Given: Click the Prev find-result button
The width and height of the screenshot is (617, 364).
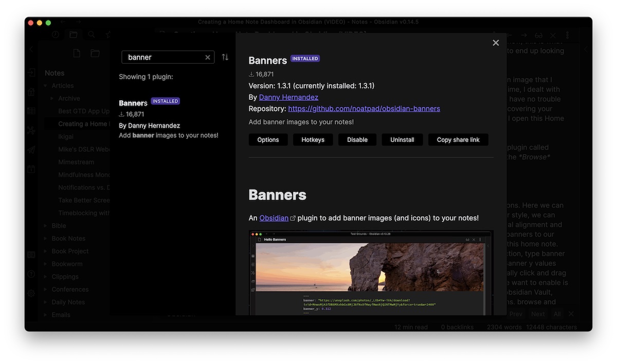Looking at the screenshot, I should coord(516,314).
